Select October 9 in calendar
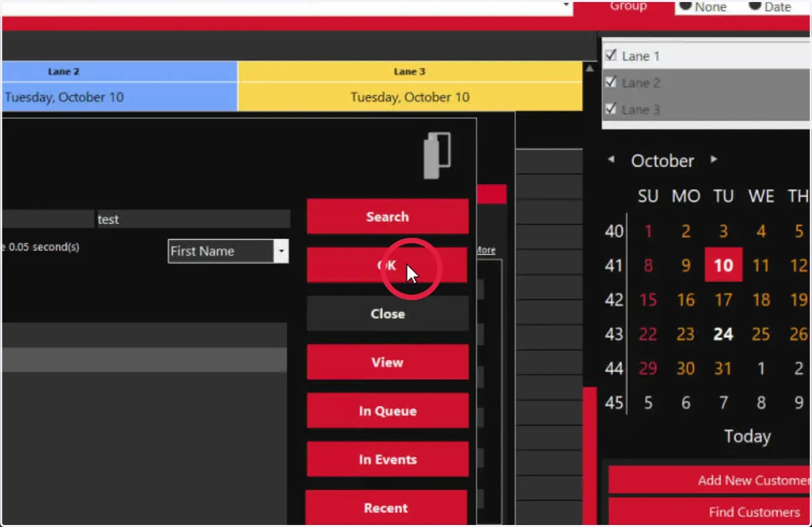The height and width of the screenshot is (527, 812). point(685,265)
